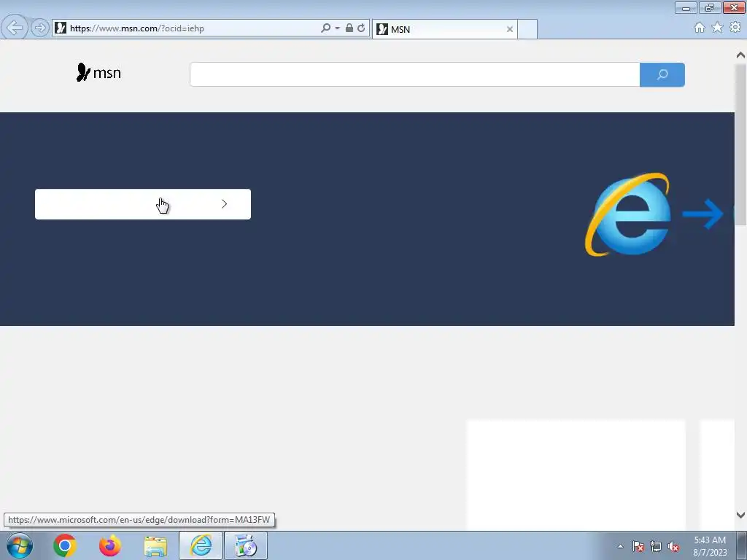Click the Internet Explorer logo graphic
This screenshot has height=560, width=747.
[x=628, y=214]
